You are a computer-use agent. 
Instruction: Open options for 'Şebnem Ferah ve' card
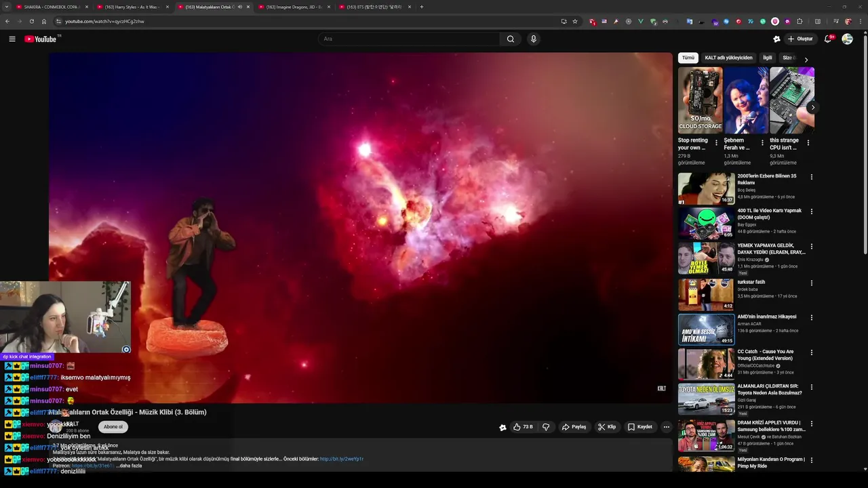coord(762,143)
